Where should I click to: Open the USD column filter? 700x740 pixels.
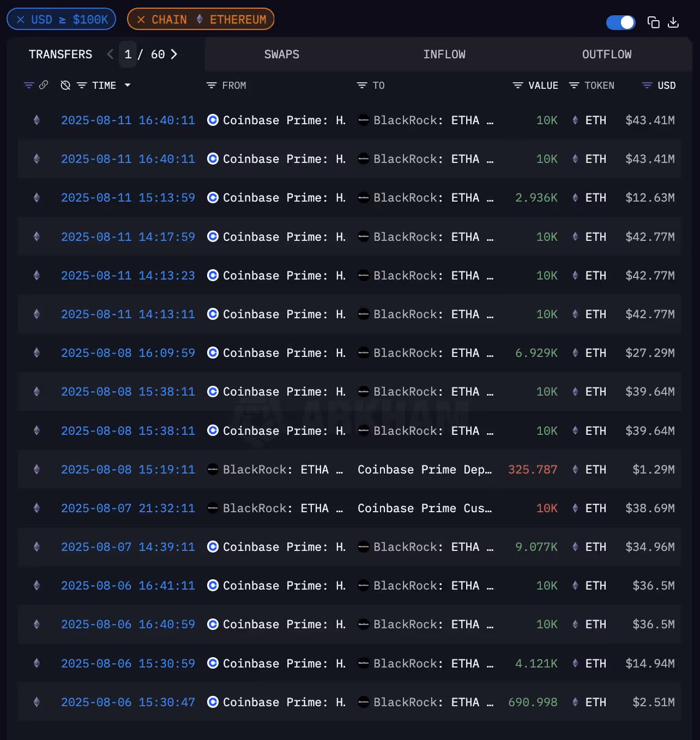647,85
